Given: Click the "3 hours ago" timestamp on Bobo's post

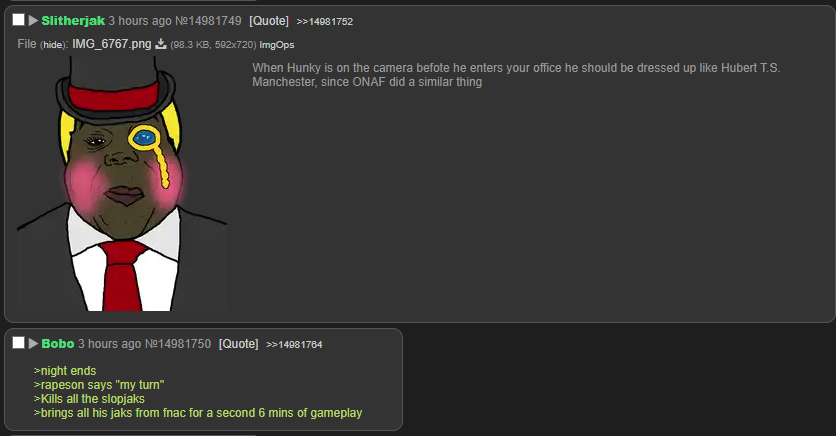Looking at the screenshot, I should (109, 344).
